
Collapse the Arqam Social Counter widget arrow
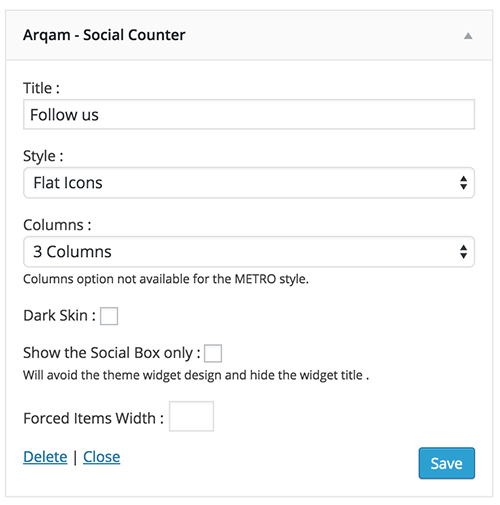pos(468,36)
